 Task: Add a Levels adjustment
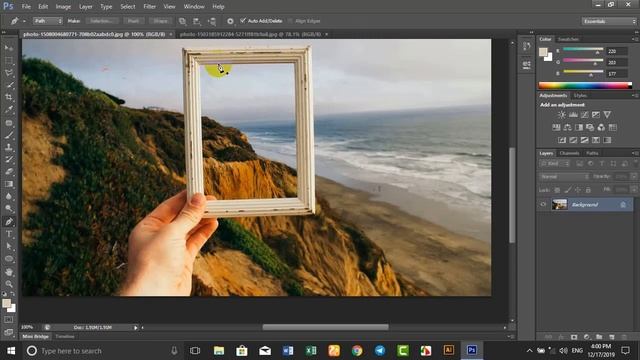(573, 115)
